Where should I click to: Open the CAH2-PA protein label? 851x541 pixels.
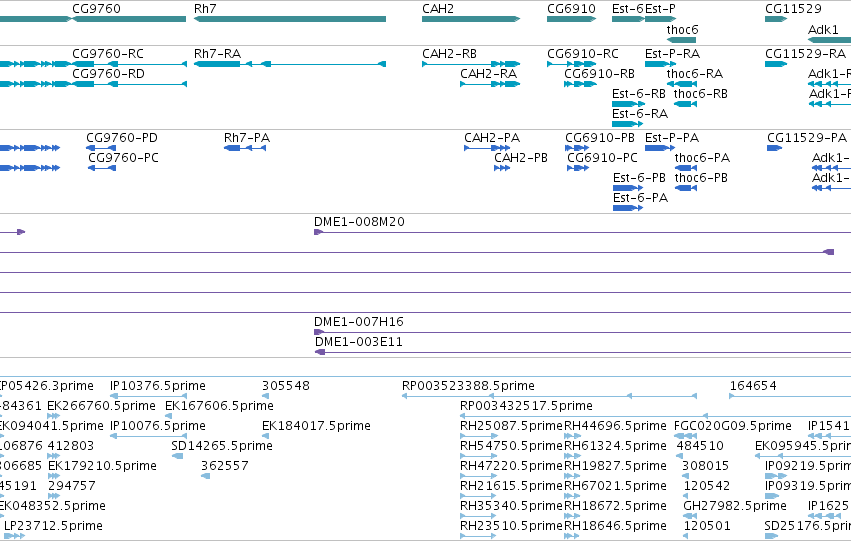[492, 138]
